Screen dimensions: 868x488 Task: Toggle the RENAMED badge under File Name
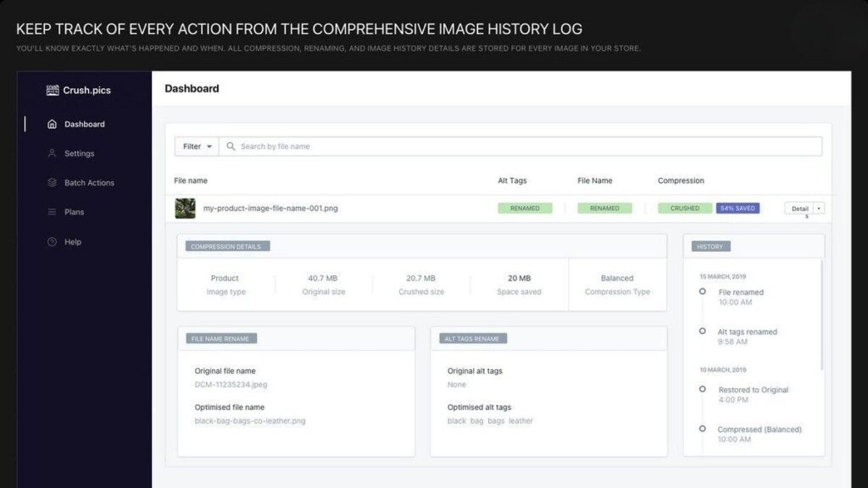(x=604, y=208)
